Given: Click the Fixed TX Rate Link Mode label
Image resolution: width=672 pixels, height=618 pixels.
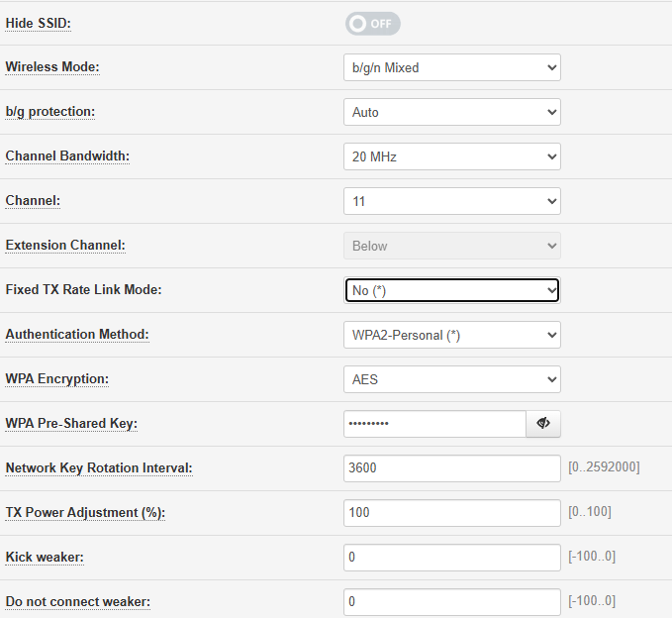Looking at the screenshot, I should tap(83, 290).
